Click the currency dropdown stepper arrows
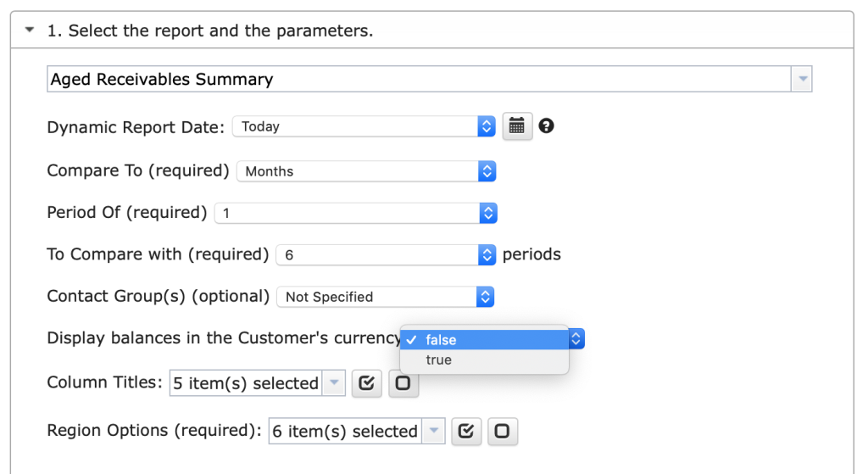Screen dimensions: 868x474 [x=576, y=339]
